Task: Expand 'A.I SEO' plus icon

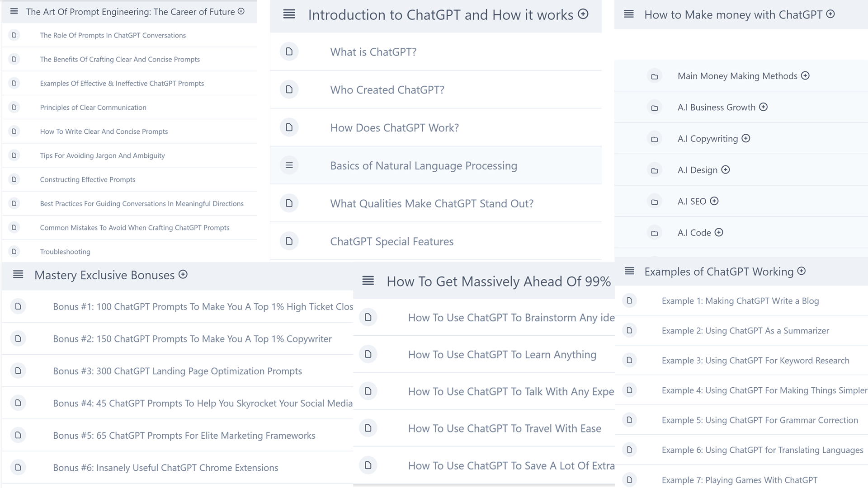Action: (x=714, y=201)
